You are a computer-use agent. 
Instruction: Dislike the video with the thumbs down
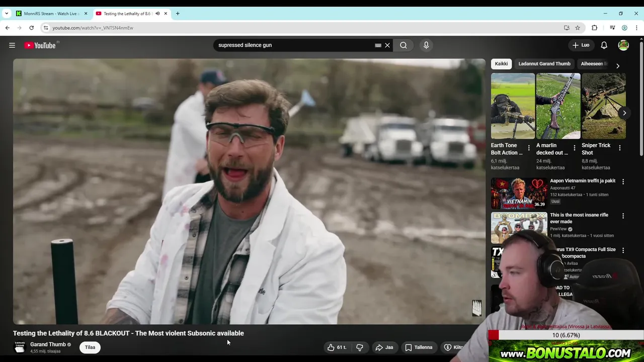[360, 347]
